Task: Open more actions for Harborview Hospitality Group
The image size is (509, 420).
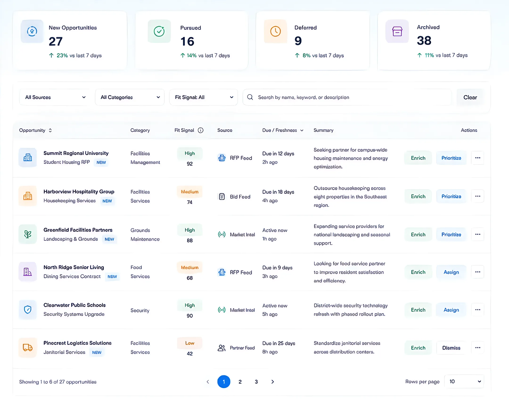Action: (477, 196)
